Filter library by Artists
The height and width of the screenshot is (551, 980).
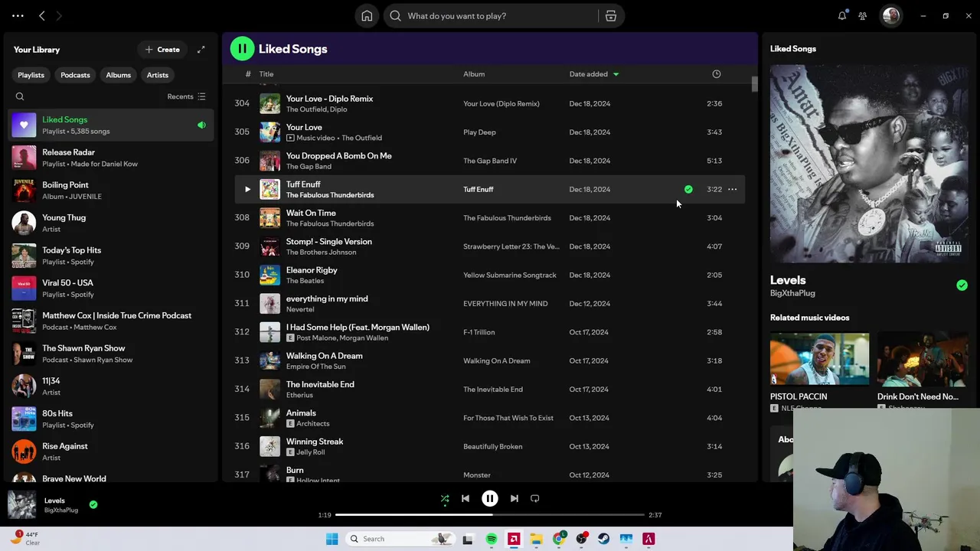158,75
